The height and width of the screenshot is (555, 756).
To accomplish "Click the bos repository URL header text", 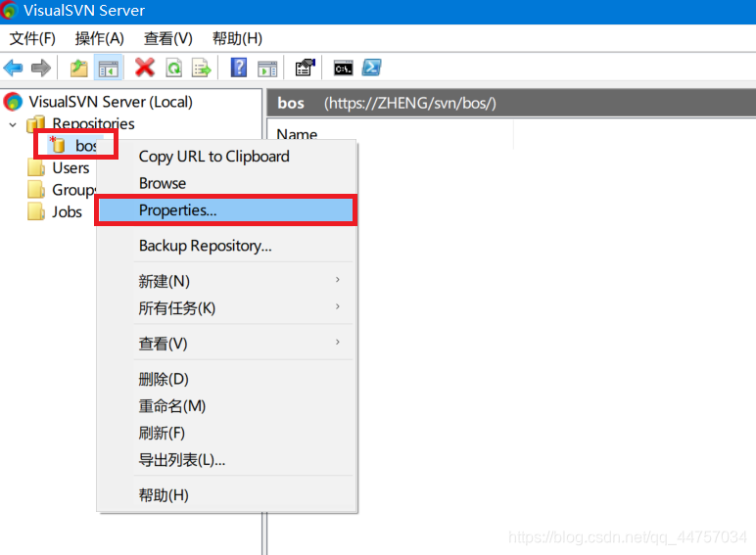I will [x=409, y=103].
